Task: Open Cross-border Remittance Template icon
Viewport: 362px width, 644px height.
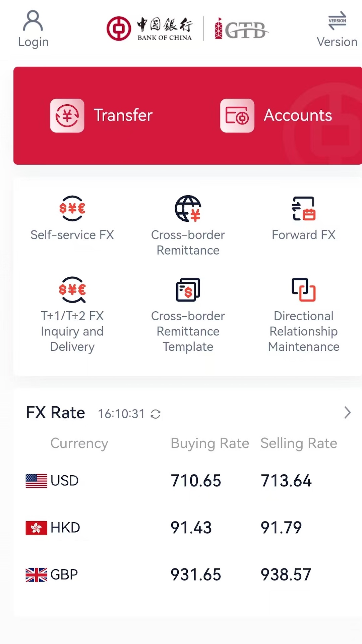Action: coord(188,289)
